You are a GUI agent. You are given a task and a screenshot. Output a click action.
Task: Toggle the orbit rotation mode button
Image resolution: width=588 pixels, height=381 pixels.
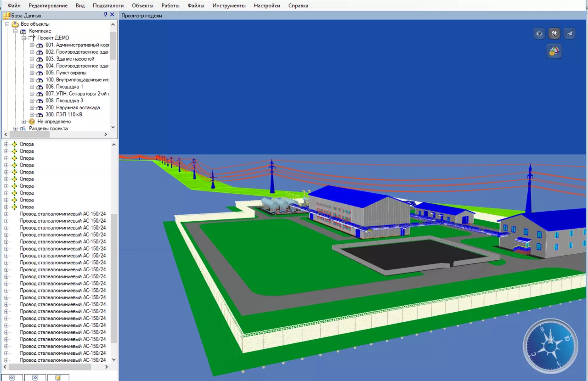click(x=554, y=34)
